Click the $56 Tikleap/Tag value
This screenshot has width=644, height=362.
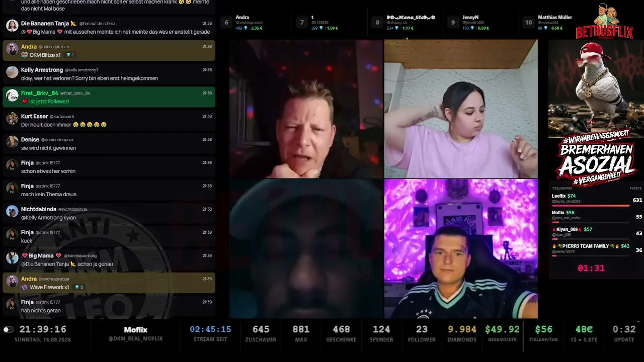(543, 329)
